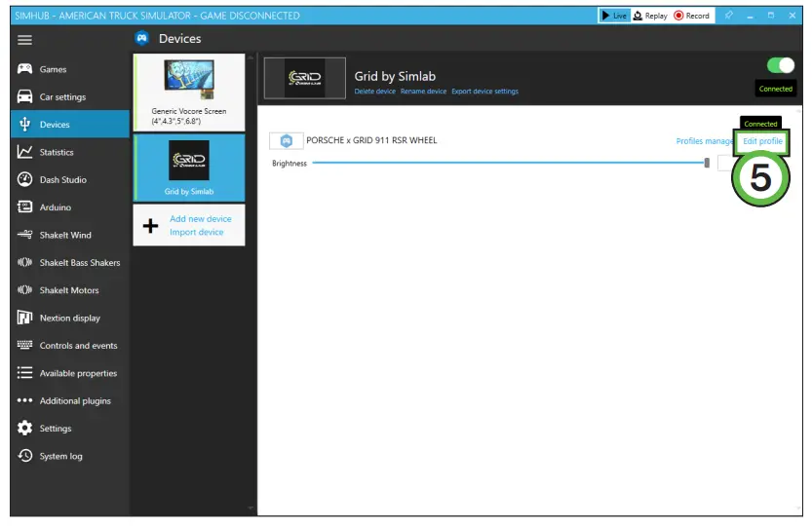The image size is (812, 526).
Task: Open Profiles manager link
Action: click(x=705, y=141)
